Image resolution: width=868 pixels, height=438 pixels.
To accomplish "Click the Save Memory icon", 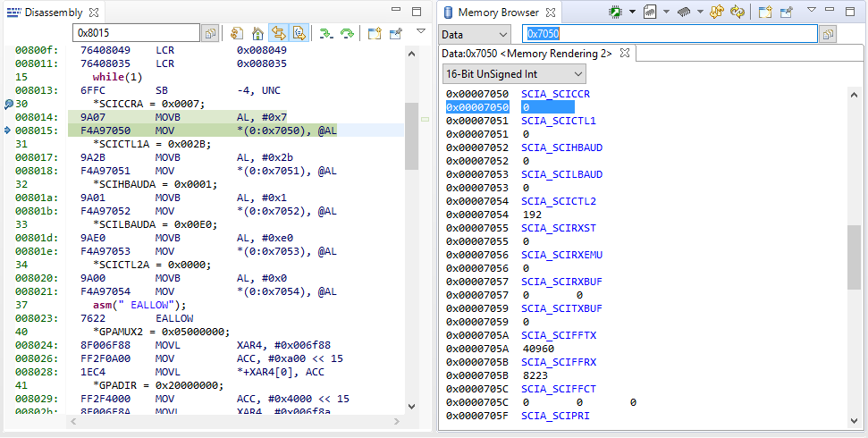I will 649,12.
